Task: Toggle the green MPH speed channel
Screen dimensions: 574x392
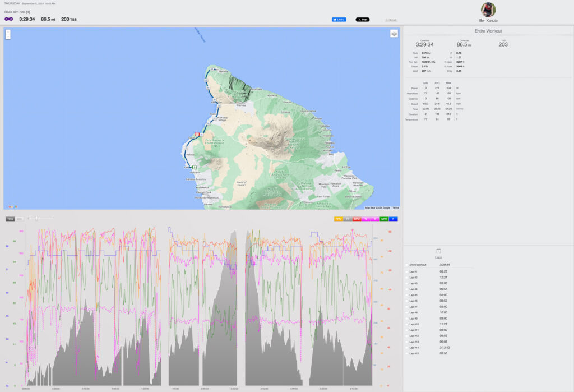Action: (x=384, y=219)
